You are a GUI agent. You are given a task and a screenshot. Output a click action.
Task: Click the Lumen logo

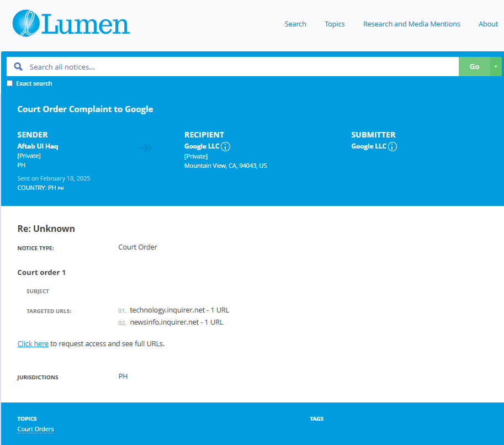click(x=71, y=23)
